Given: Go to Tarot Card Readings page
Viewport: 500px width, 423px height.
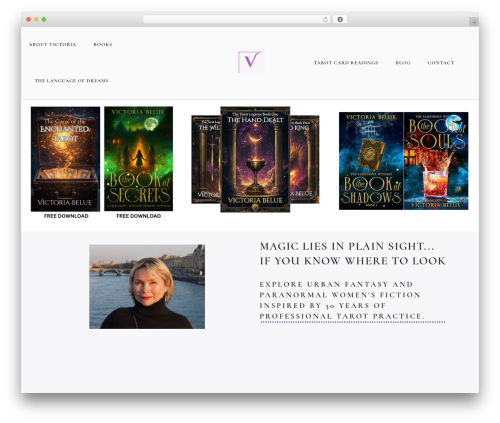Looking at the screenshot, I should (x=346, y=63).
